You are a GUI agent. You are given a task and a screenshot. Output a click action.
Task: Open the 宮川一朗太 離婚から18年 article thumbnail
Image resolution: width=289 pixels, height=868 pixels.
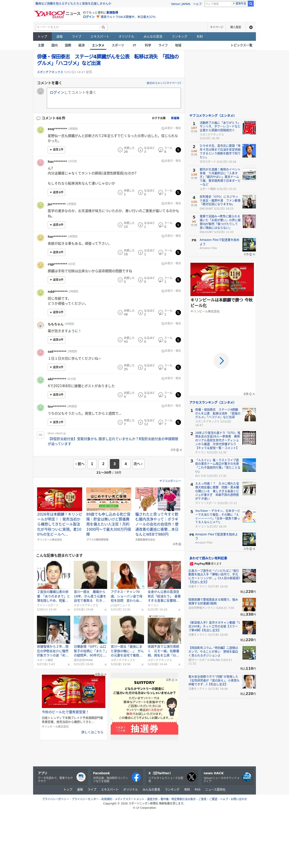coord(90,575)
